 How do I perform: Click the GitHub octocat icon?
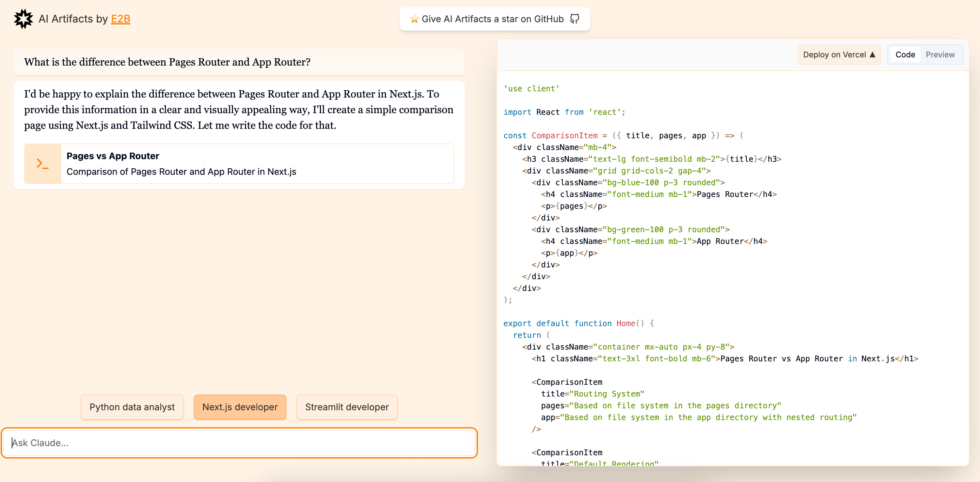575,19
